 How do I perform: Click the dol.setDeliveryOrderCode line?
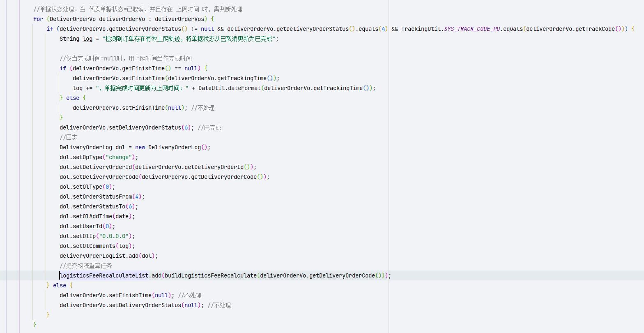[164, 177]
